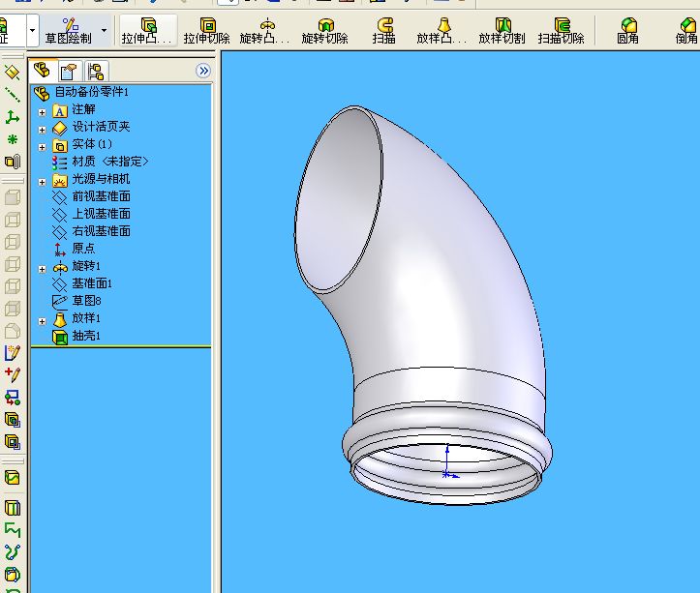This screenshot has height=593, width=700.
Task: Choose the 旋转凸... revolve boss tool
Action: click(x=265, y=31)
